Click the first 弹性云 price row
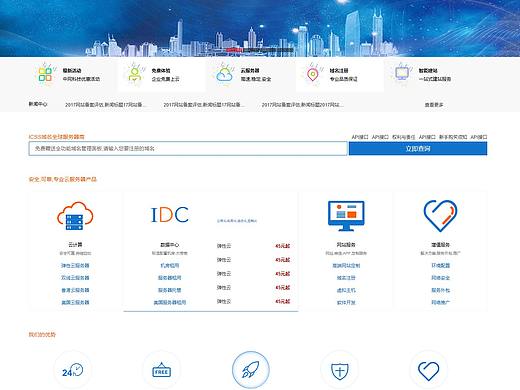This screenshot has width=520, height=390. click(x=253, y=246)
